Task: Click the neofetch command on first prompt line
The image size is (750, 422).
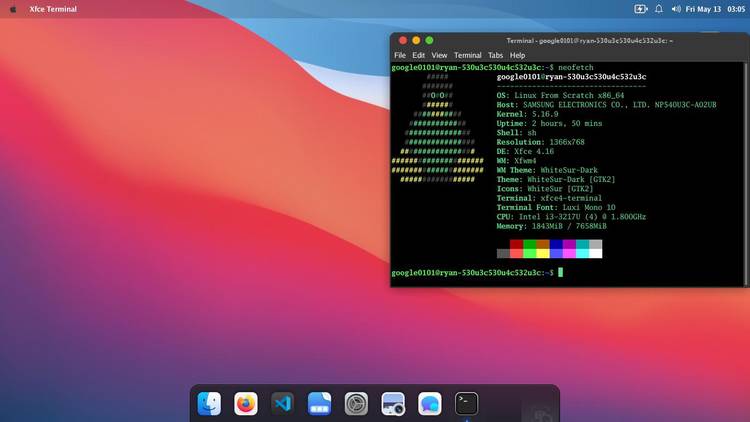Action: (x=575, y=67)
